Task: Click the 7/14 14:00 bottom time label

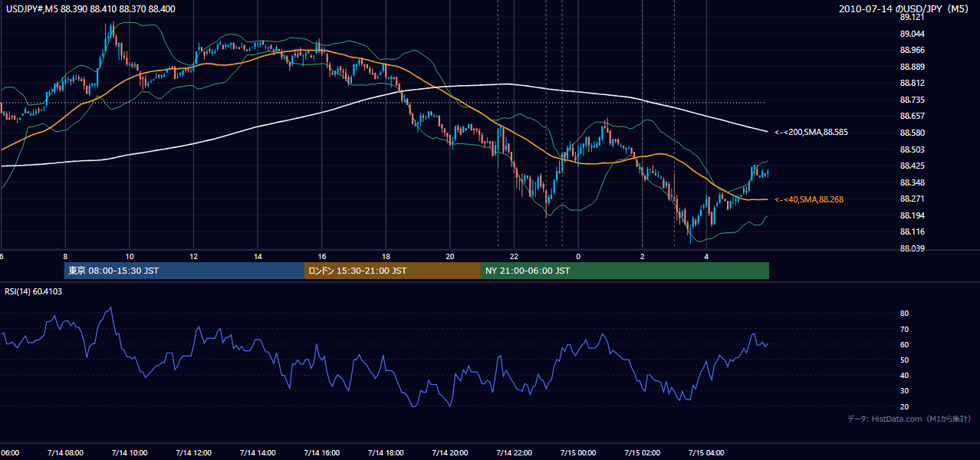Action: (x=257, y=452)
